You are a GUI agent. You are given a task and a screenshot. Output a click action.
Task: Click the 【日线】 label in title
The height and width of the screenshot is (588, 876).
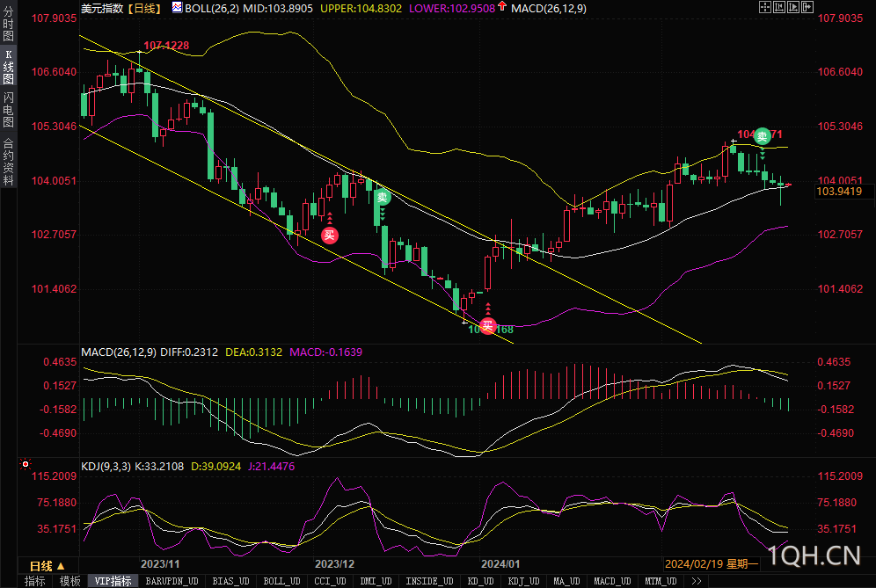tap(144, 9)
